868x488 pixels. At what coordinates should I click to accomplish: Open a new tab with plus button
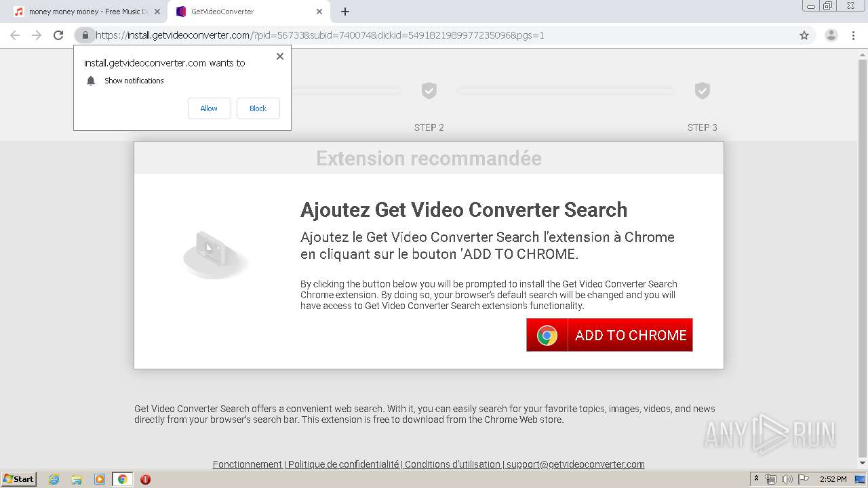pyautogui.click(x=345, y=12)
